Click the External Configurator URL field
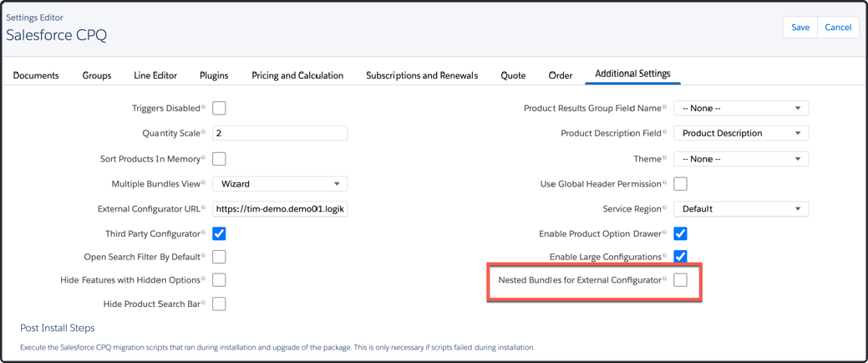This screenshot has height=363, width=868. point(280,209)
